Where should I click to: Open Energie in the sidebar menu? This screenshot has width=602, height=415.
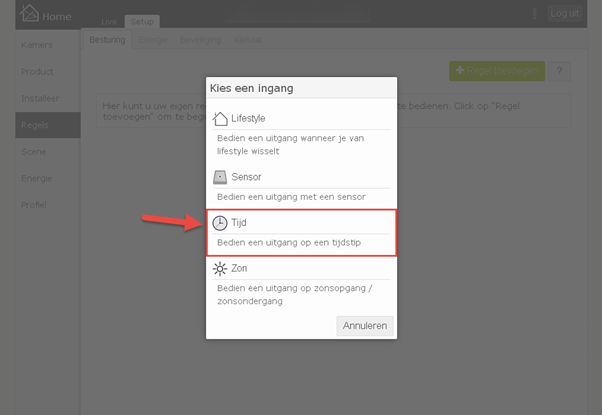coord(48,179)
